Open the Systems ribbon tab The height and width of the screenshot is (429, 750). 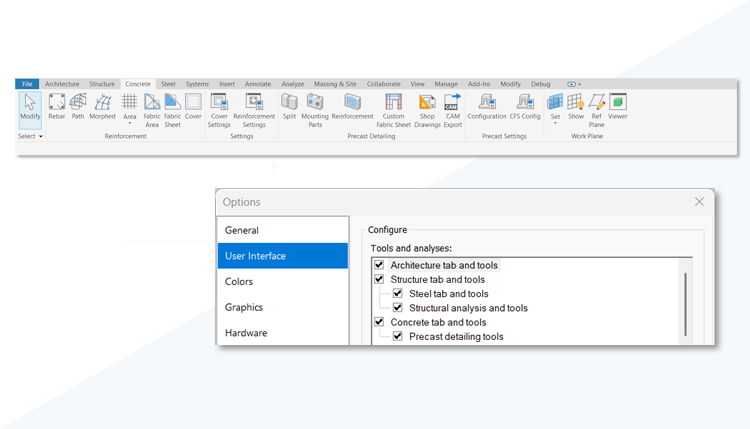click(x=197, y=84)
